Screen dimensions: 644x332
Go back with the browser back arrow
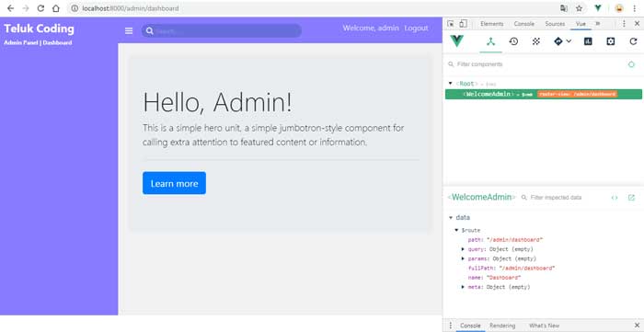[x=11, y=8]
